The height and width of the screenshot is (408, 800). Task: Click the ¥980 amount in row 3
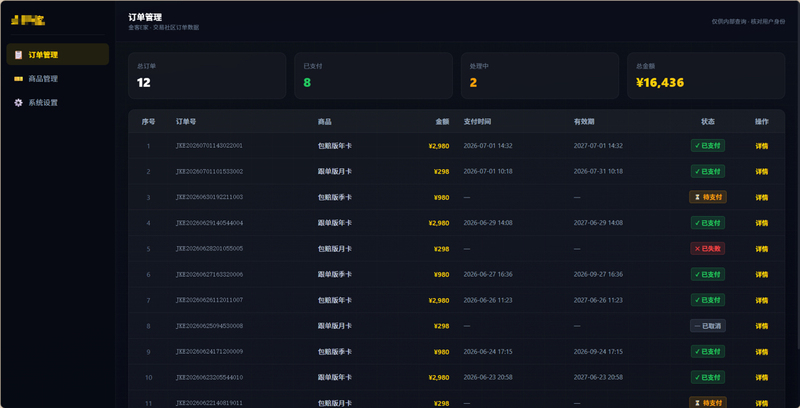pyautogui.click(x=441, y=197)
